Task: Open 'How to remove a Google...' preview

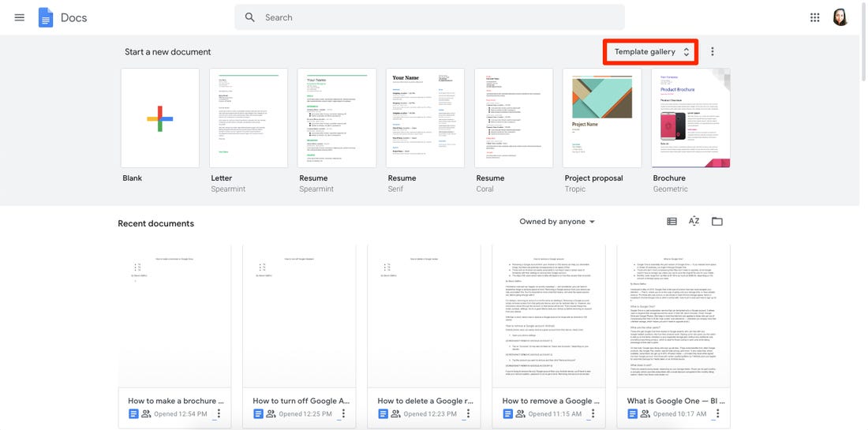Action: [549, 316]
